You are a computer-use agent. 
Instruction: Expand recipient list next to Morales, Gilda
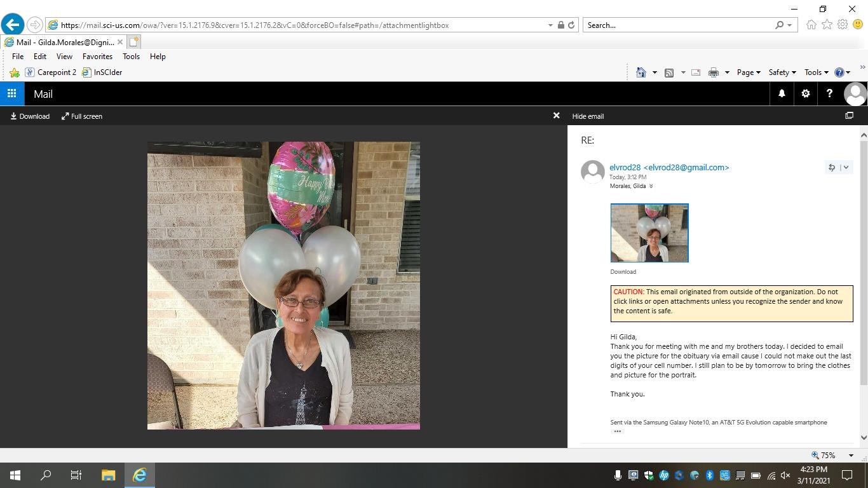(651, 186)
